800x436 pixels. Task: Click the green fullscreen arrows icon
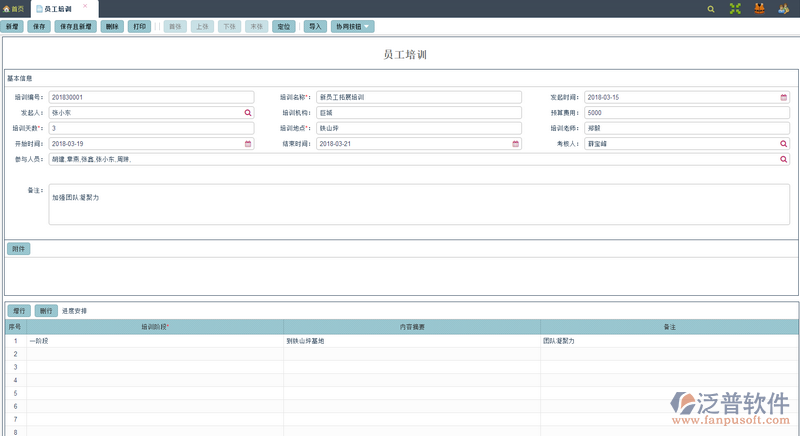[736, 8]
